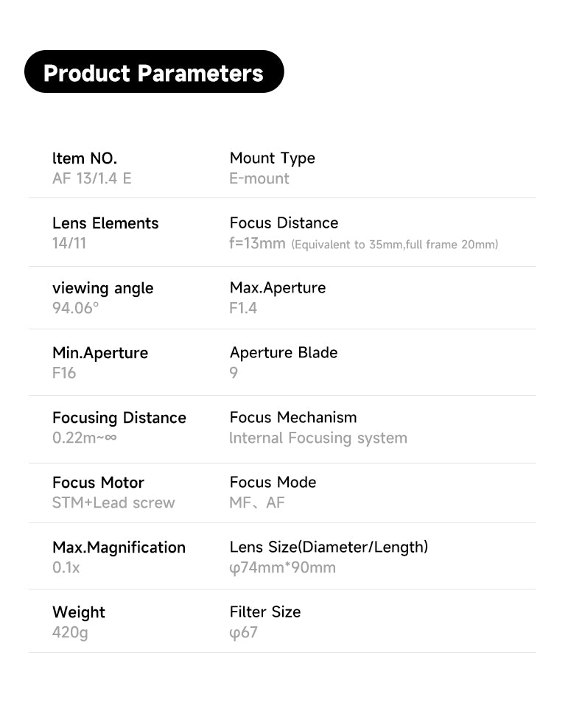
Task: Click the Aperture Blade label
Action: point(283,352)
